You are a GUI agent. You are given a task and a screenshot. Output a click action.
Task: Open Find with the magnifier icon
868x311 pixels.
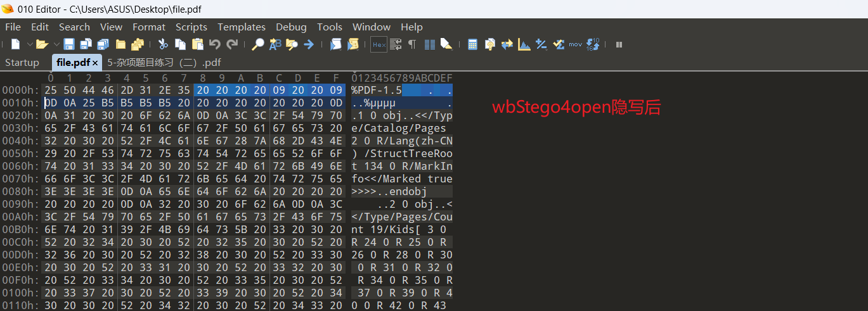tap(258, 44)
